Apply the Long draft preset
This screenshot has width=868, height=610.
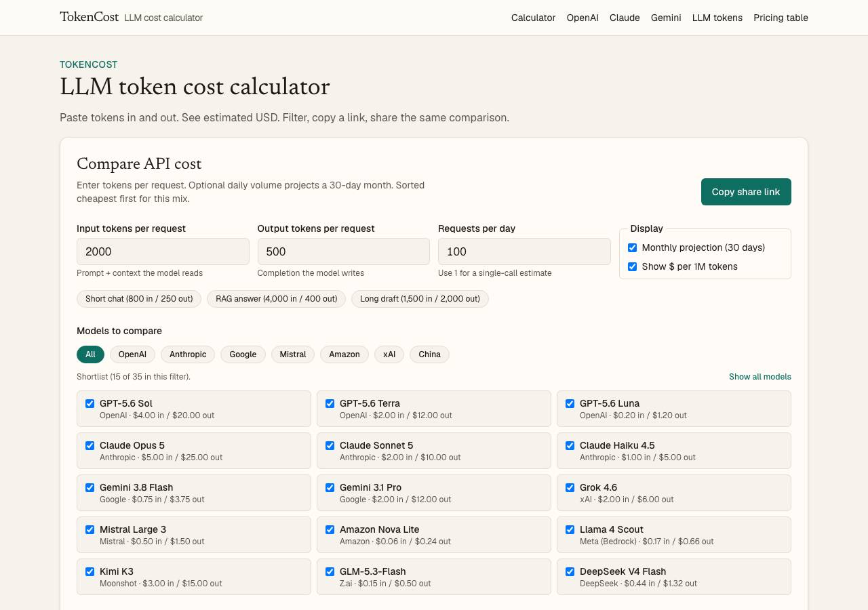[420, 299]
